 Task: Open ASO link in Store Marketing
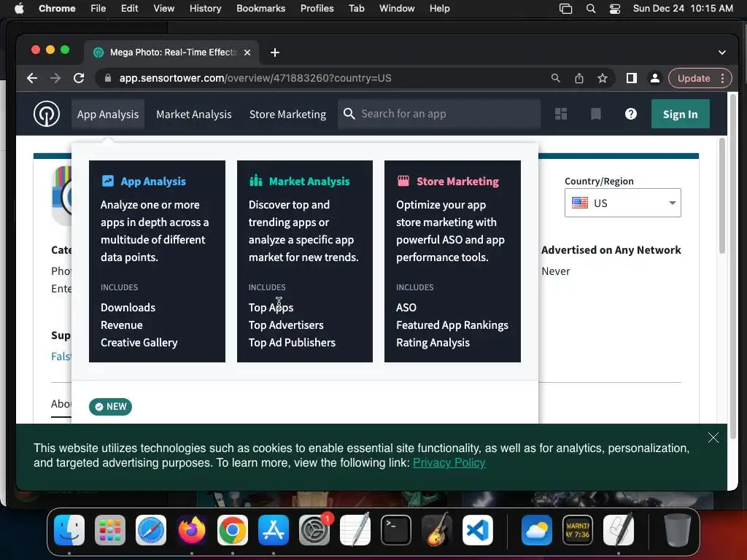click(x=406, y=308)
